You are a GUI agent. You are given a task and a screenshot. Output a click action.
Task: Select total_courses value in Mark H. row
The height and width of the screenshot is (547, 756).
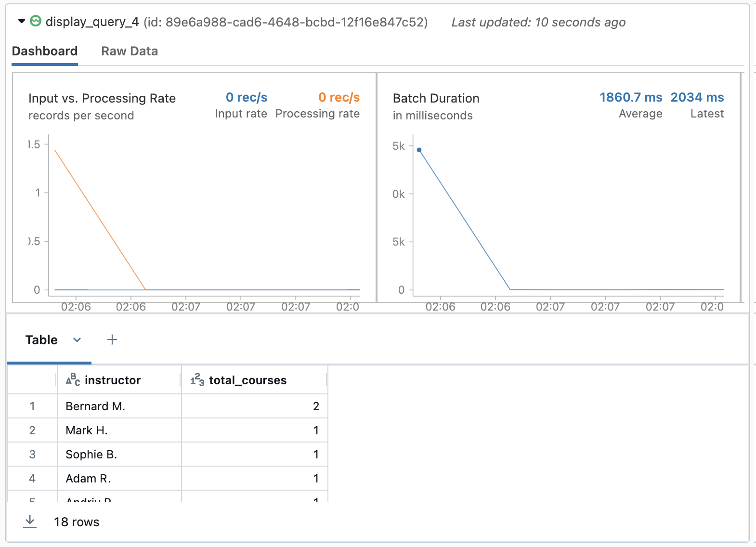tap(255, 430)
